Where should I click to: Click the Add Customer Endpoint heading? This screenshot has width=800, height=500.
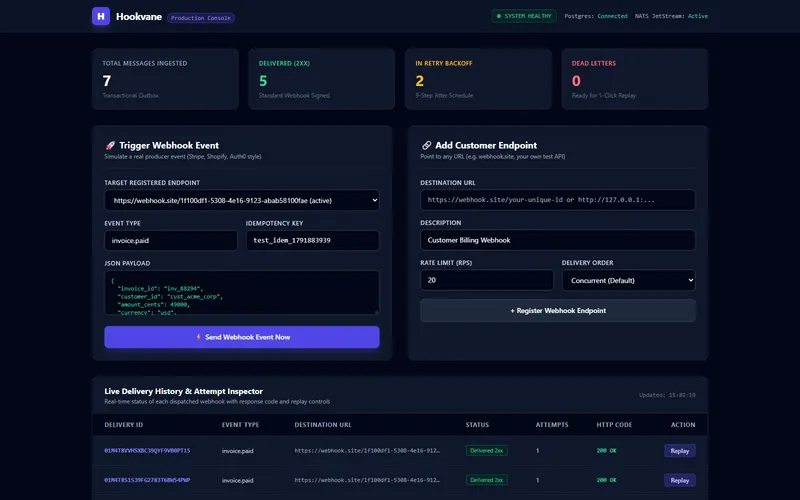pyautogui.click(x=486, y=145)
